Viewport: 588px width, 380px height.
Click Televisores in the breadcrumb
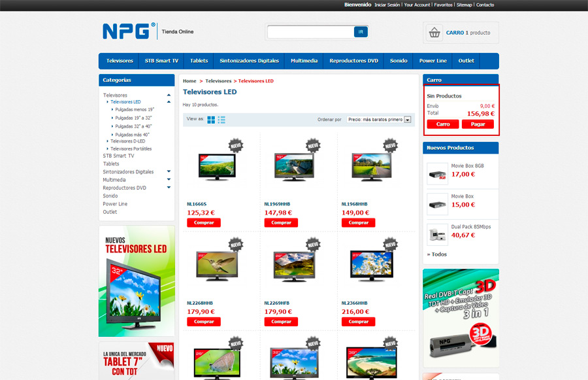218,80
